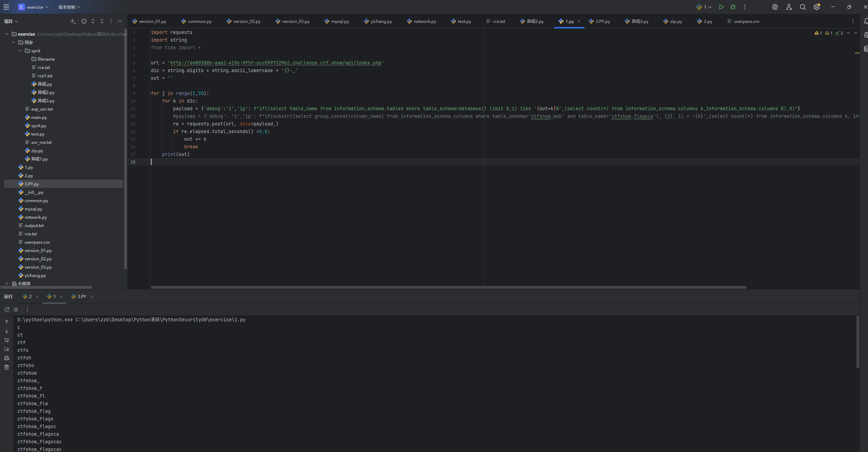868x452 pixels.
Task: Collapse the sprit folder in tree
Action: 20,51
